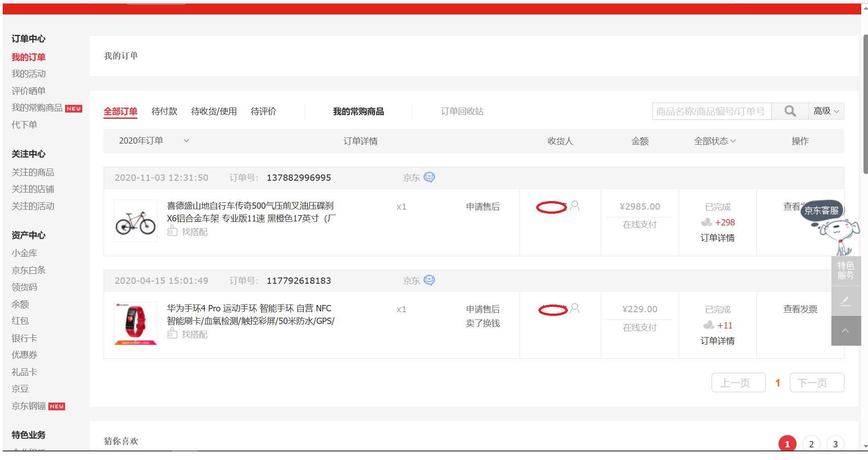Viewport: 868px width, 460px height.
Task: Expand the 高级 search options
Action: click(826, 111)
